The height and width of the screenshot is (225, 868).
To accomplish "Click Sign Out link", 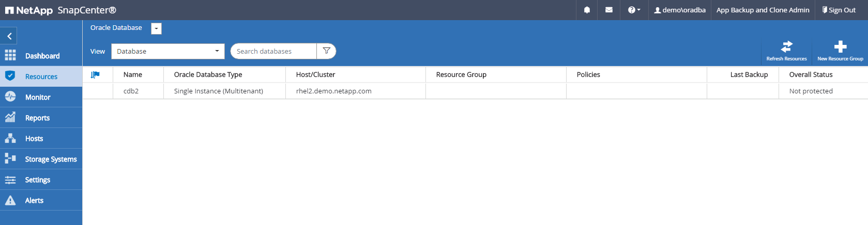I will point(839,10).
